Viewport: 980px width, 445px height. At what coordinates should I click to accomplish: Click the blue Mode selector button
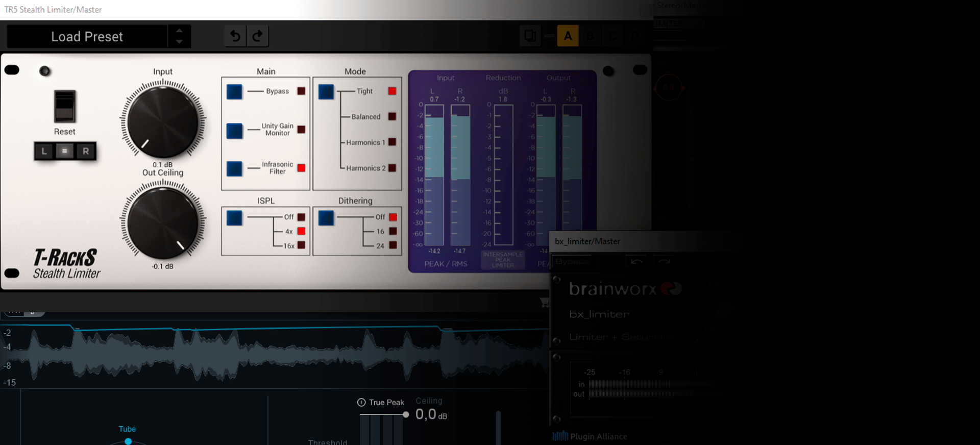click(x=326, y=92)
